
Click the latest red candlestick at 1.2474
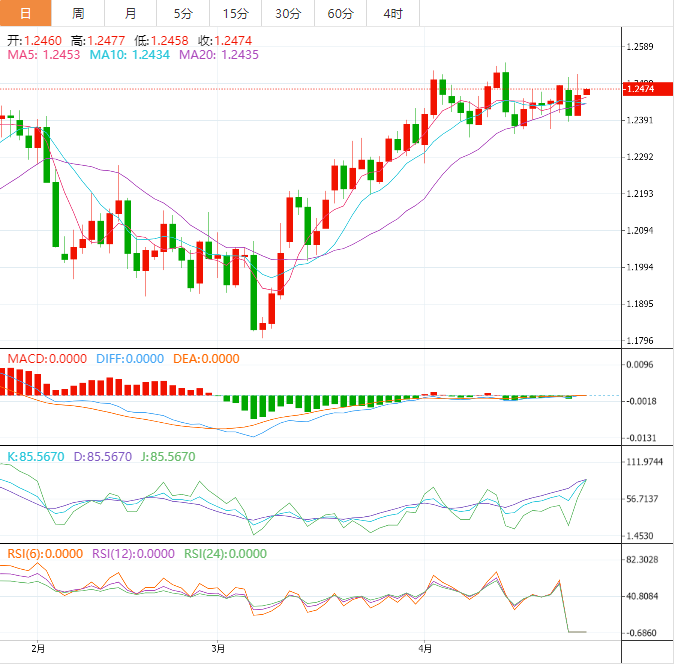587,92
